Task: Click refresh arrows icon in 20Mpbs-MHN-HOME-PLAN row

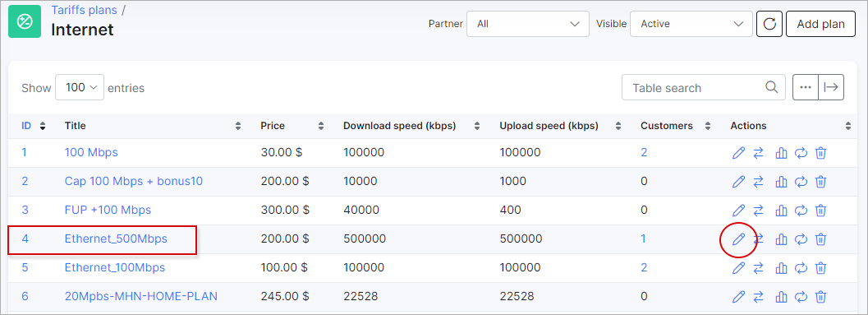Action: [801, 297]
